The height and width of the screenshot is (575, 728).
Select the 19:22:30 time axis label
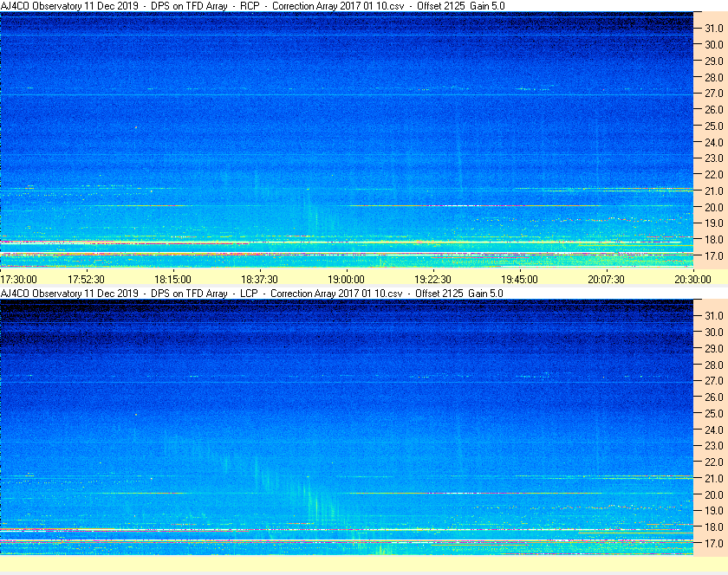[x=432, y=280]
